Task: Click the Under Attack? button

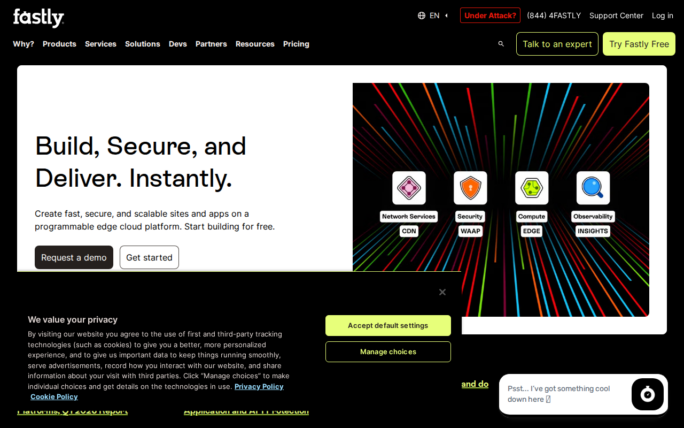Action: point(490,16)
